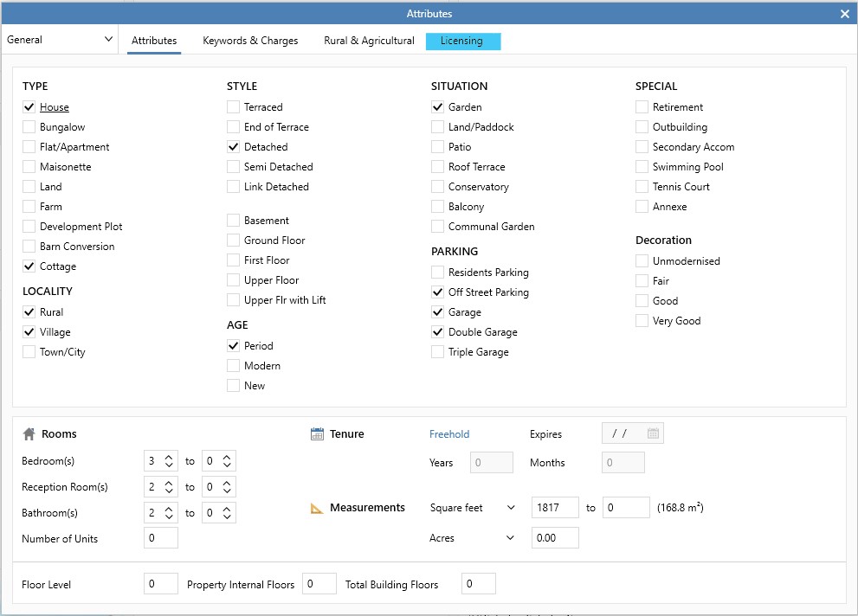Open the Expires date picker calendar

pos(653,434)
